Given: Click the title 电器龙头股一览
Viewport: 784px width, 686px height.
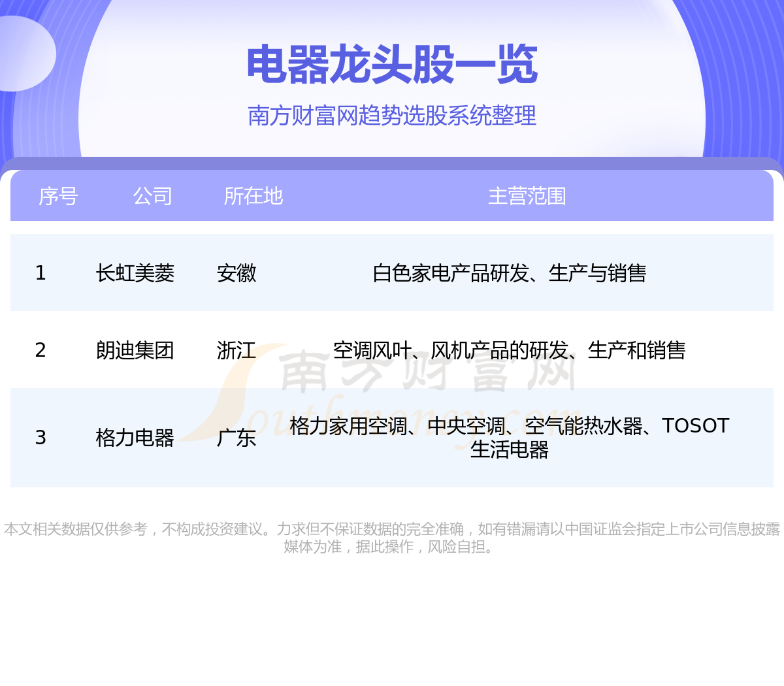Looking at the screenshot, I should point(392,65).
